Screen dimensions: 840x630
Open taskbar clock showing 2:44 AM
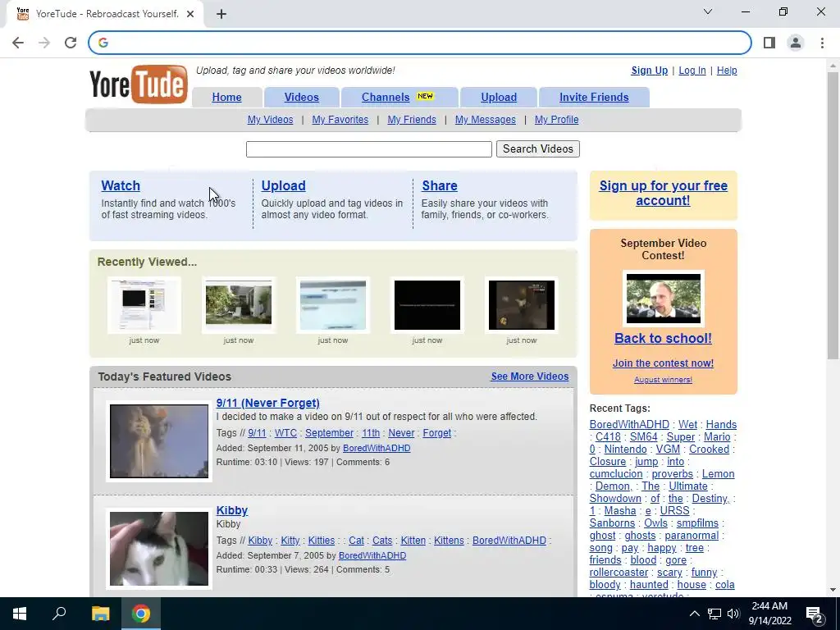[x=769, y=614]
